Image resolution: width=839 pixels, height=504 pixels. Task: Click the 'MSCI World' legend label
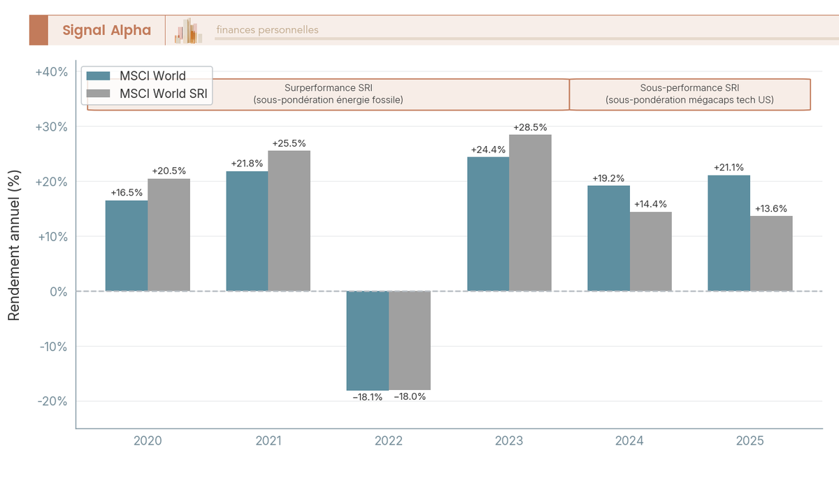(x=152, y=76)
